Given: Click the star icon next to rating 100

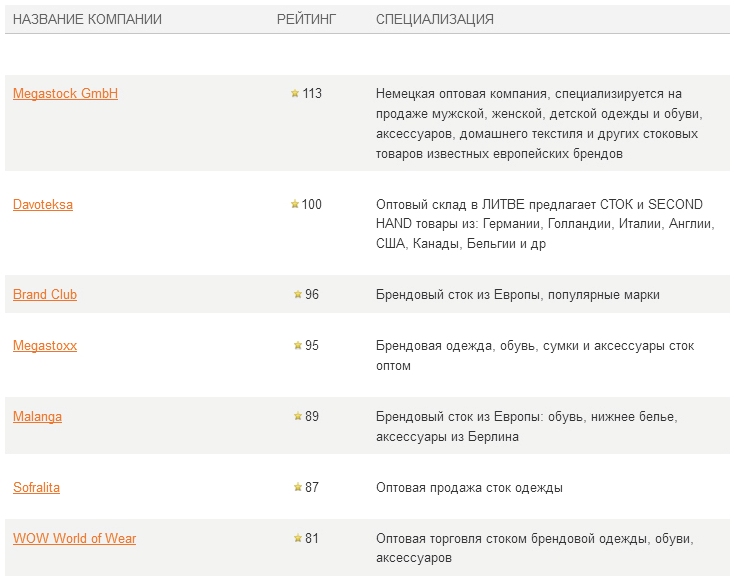Looking at the screenshot, I should [x=295, y=204].
